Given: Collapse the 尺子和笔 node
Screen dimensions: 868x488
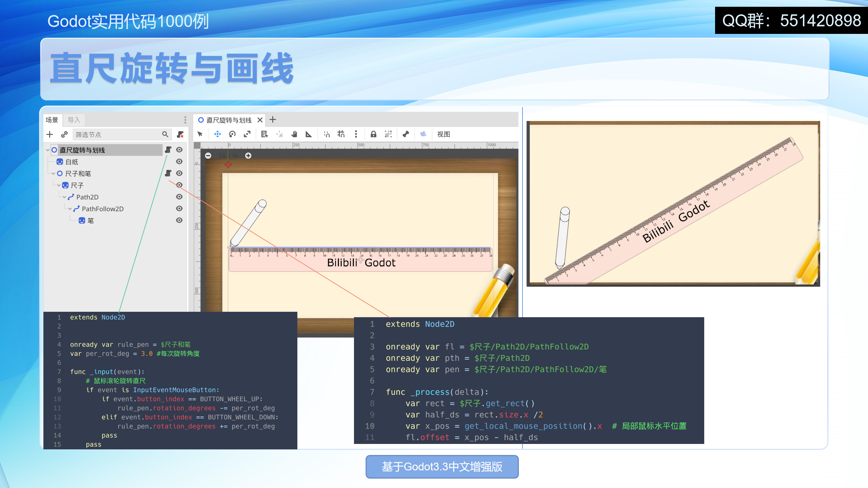Looking at the screenshot, I should click(x=53, y=174).
